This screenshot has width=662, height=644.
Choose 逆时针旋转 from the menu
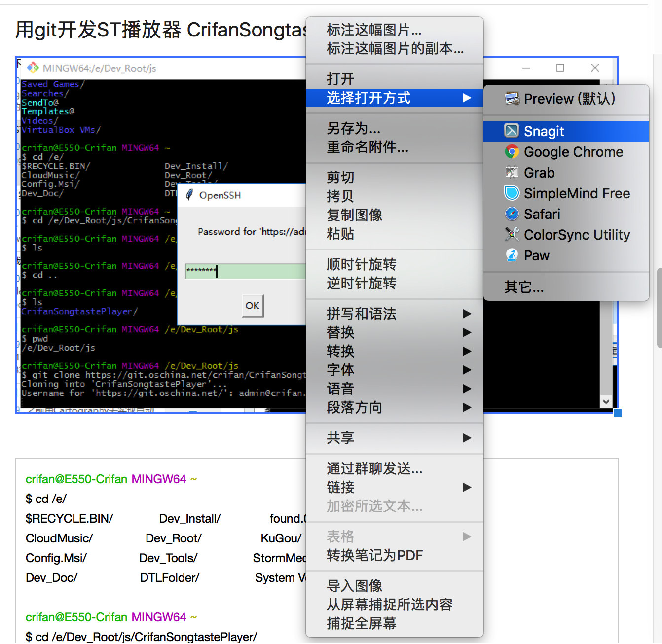pos(395,283)
